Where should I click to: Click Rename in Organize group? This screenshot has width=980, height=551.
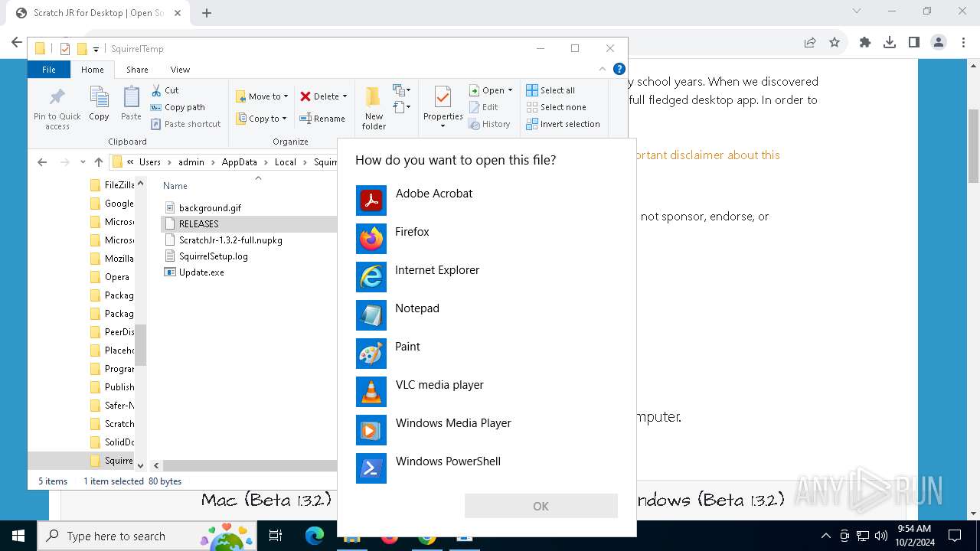pos(322,119)
